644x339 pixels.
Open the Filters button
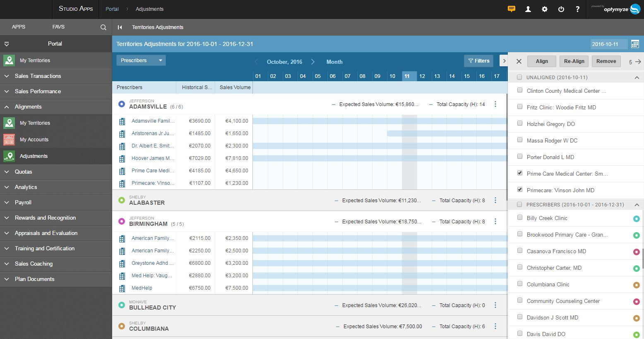(478, 61)
